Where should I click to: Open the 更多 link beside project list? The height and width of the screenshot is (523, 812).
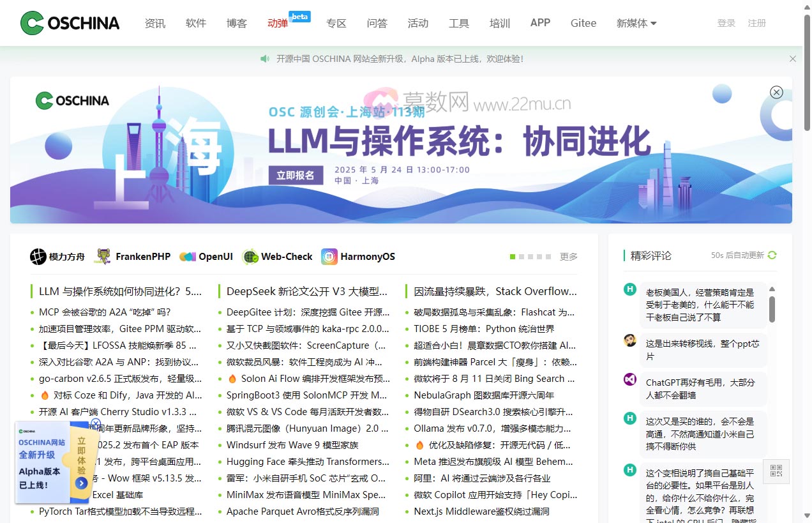568,257
